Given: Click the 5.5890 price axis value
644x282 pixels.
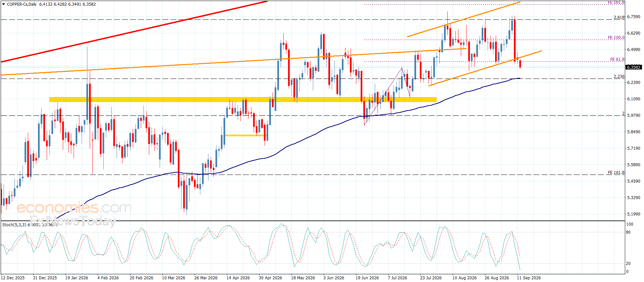Looking at the screenshot, I should click(x=634, y=165).
